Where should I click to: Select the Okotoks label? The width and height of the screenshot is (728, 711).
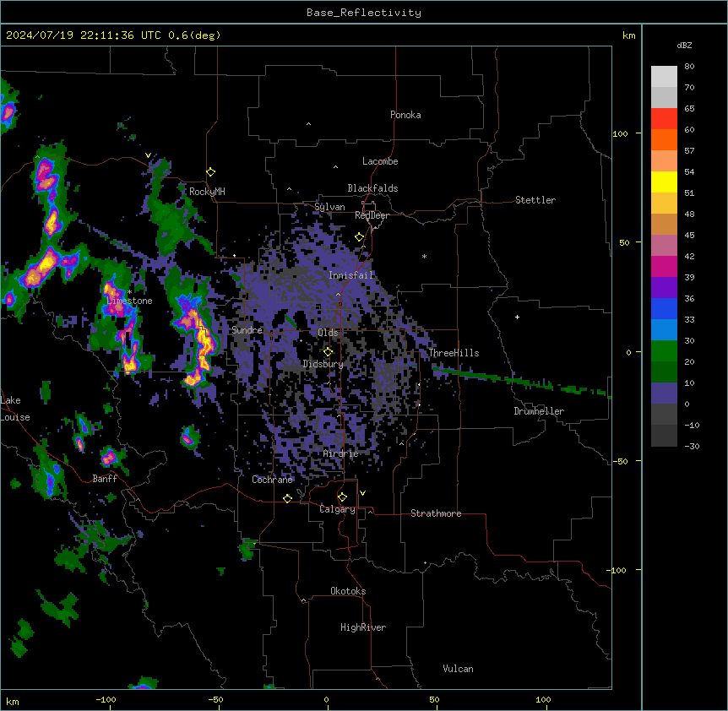[348, 591]
